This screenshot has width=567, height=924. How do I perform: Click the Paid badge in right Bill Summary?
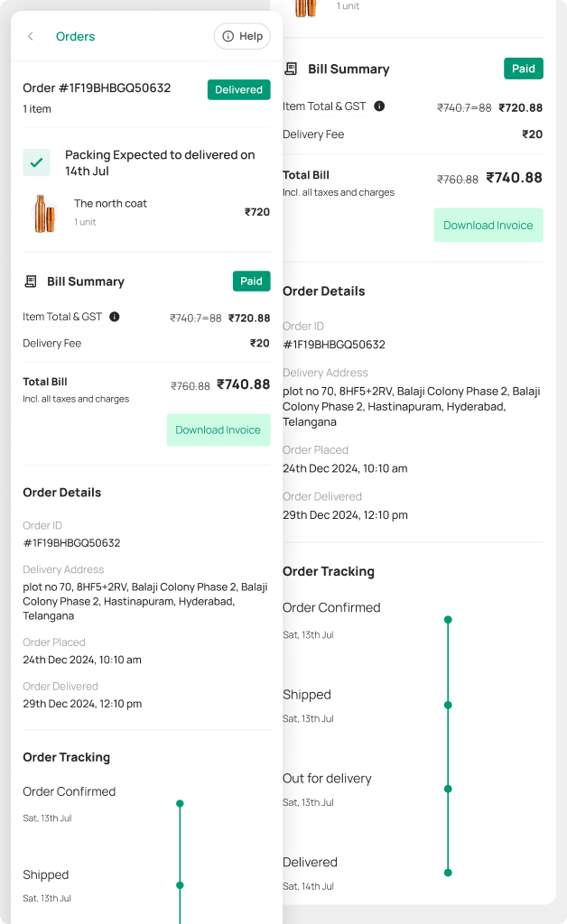pyautogui.click(x=524, y=69)
